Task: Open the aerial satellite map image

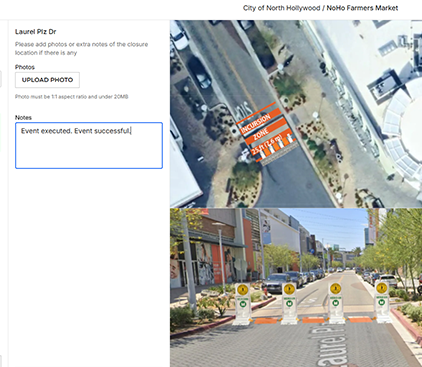Action: (296, 114)
